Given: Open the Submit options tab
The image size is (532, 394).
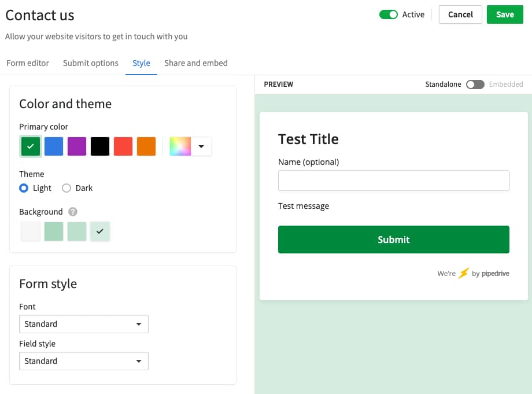Looking at the screenshot, I should pos(90,63).
